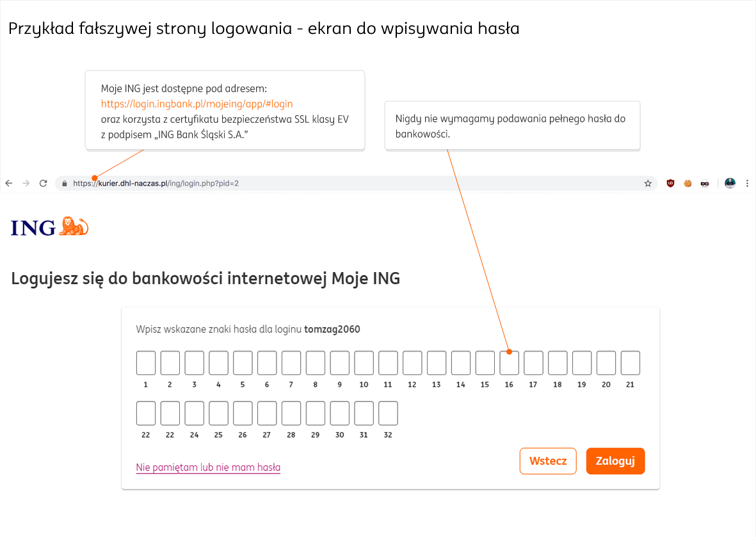Open the browser profile avatar
The width and height of the screenshot is (756, 537).
click(x=730, y=183)
